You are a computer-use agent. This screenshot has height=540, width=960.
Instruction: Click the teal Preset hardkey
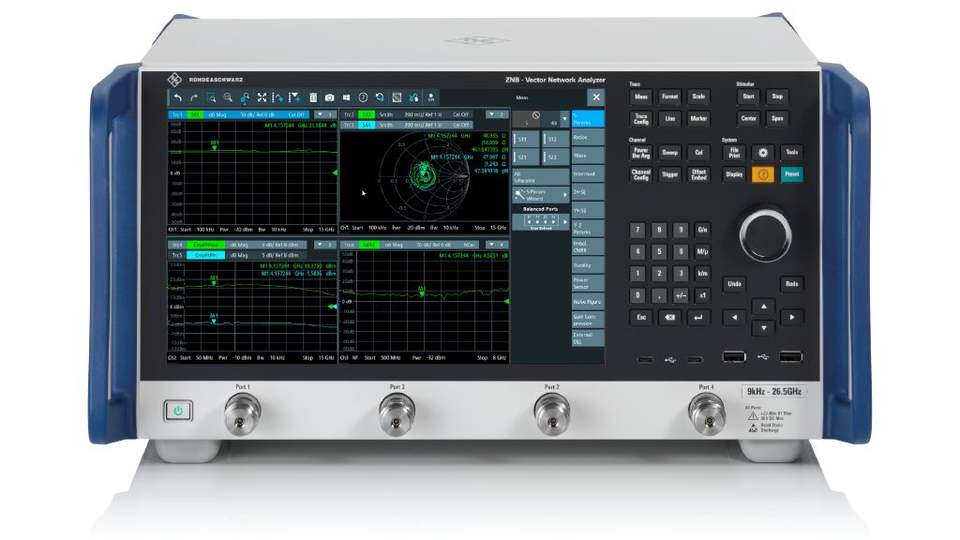[x=792, y=174]
